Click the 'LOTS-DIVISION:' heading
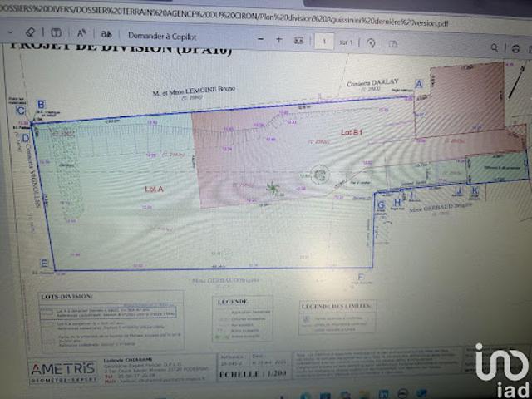Viewport: 532px width, 399px height. pyautogui.click(x=66, y=296)
